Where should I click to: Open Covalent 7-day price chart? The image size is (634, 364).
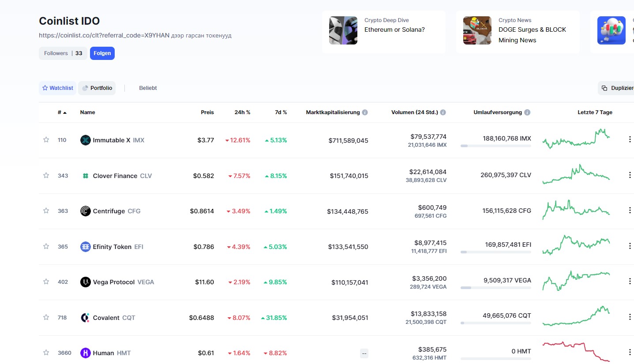(576, 316)
